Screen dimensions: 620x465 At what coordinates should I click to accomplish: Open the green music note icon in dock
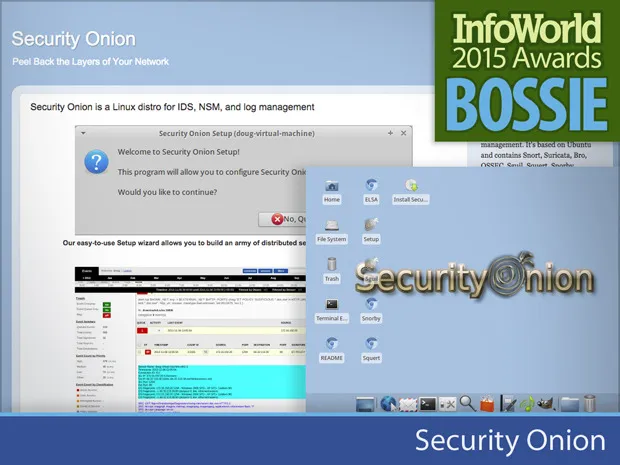(527, 404)
